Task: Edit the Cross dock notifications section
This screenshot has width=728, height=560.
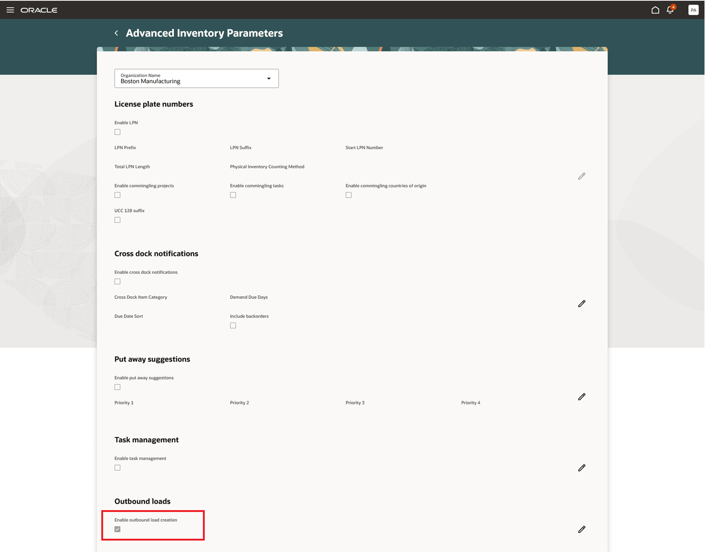Action: point(582,304)
